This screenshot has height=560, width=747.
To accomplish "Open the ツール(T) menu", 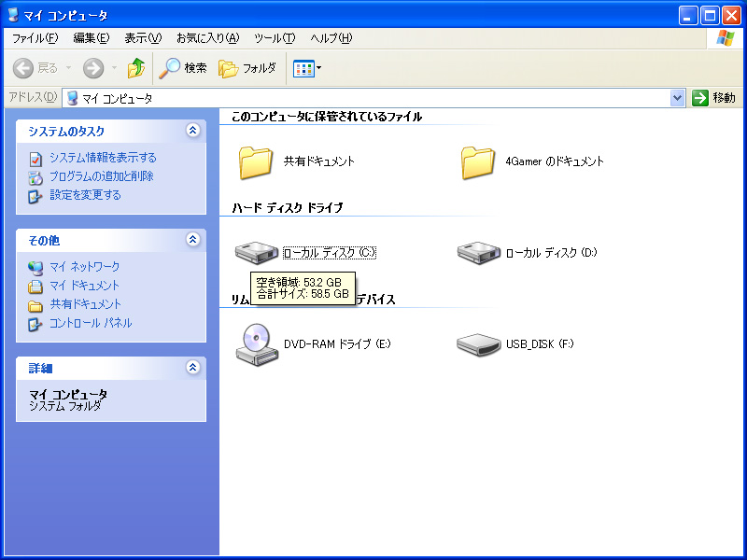I will point(275,38).
